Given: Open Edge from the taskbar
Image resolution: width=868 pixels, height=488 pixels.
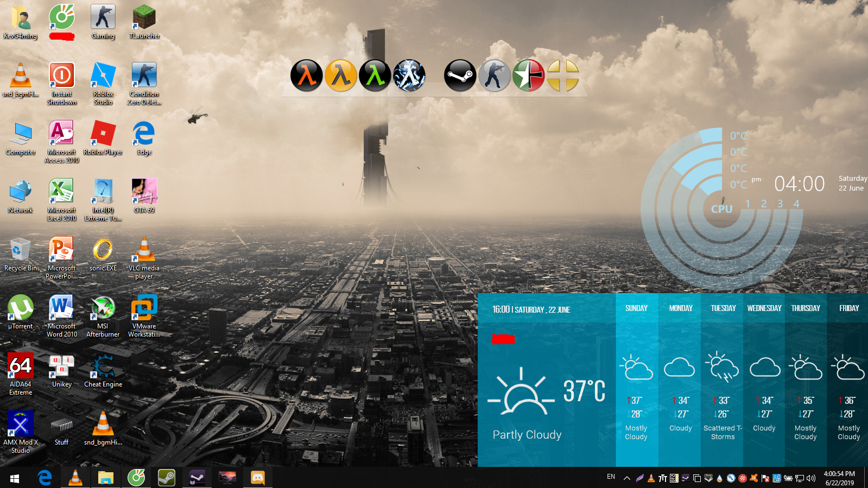Looking at the screenshot, I should click(45, 478).
